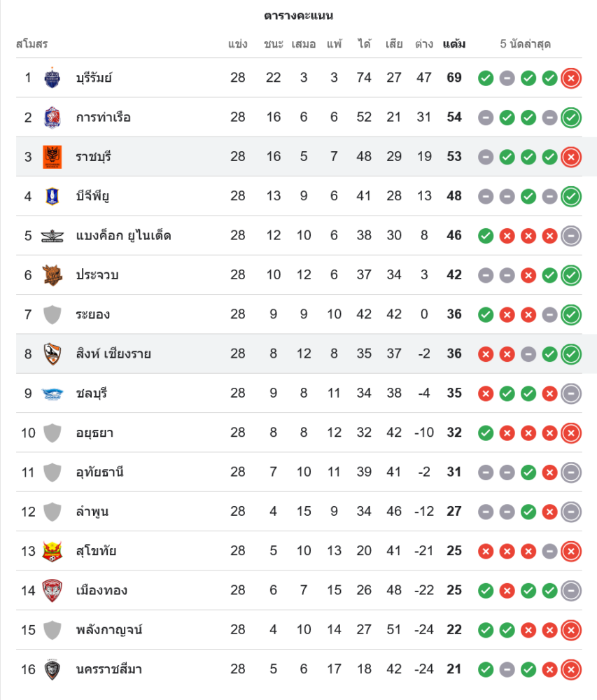Click the orange ราชบุรี club logo
The height and width of the screenshot is (700, 597).
click(x=52, y=156)
